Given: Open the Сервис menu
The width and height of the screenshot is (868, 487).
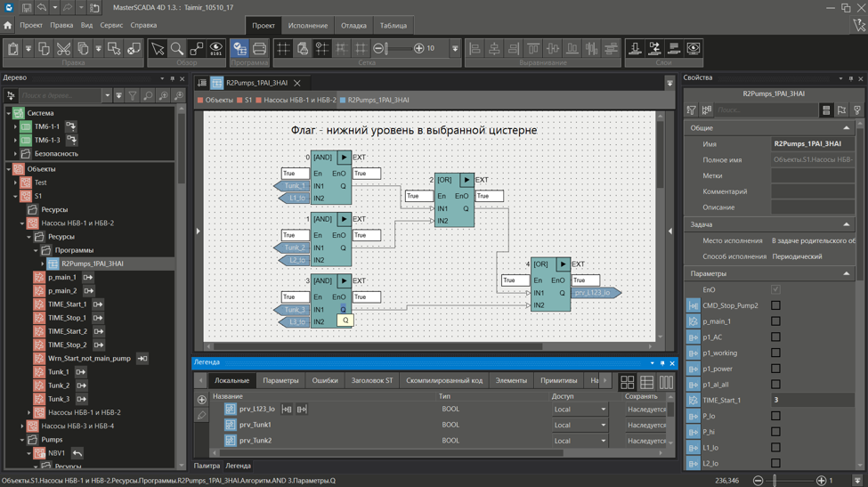Looking at the screenshot, I should tap(111, 25).
